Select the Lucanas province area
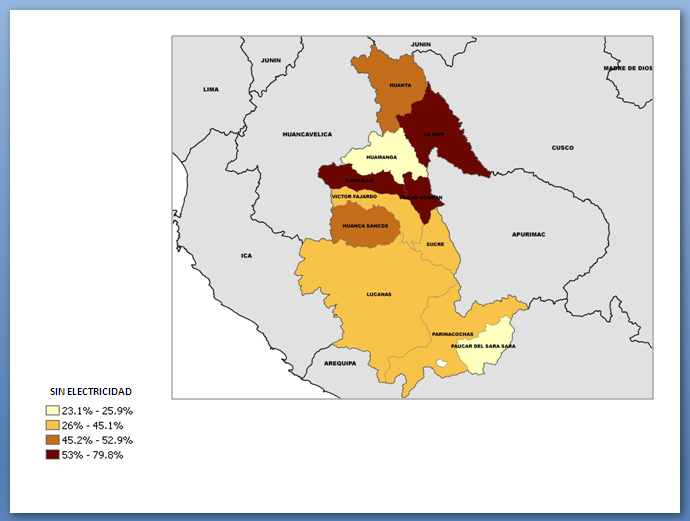This screenshot has height=521, width=690. click(378, 294)
